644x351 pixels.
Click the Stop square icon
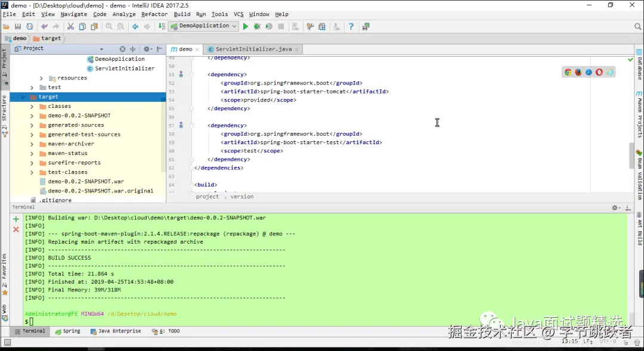tap(281, 26)
